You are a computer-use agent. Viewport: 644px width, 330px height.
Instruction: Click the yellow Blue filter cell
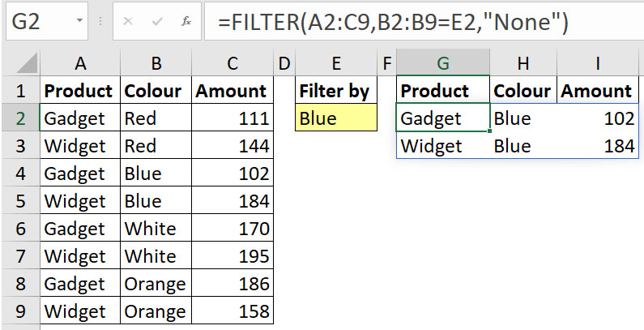coord(336,118)
